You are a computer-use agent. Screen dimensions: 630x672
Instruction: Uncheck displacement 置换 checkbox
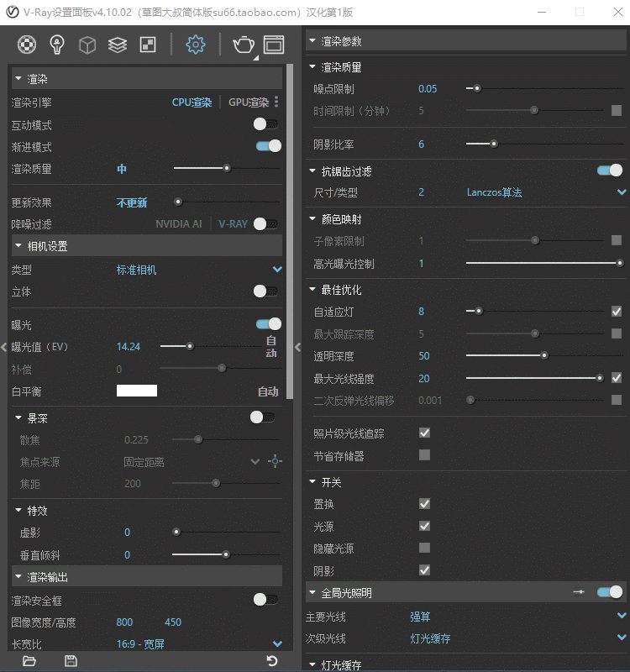point(424,503)
